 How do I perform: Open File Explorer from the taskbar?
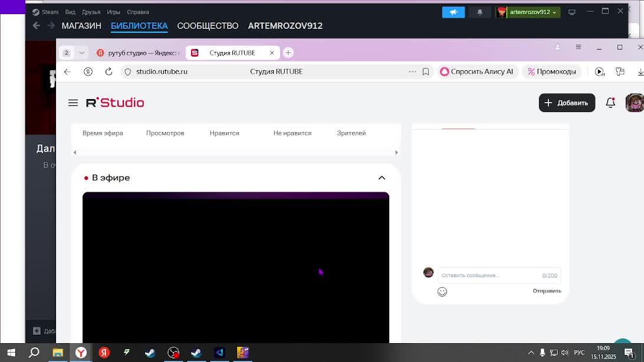(58, 353)
